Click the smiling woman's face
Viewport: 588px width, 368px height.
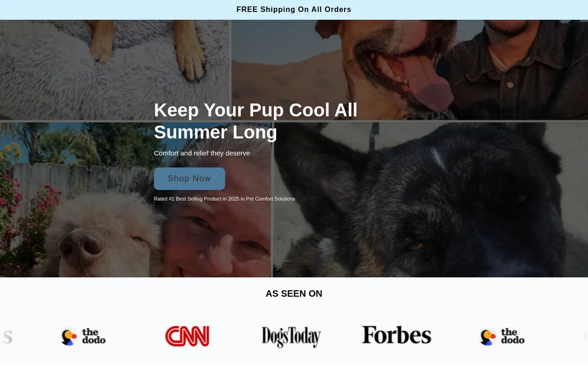pos(216,239)
